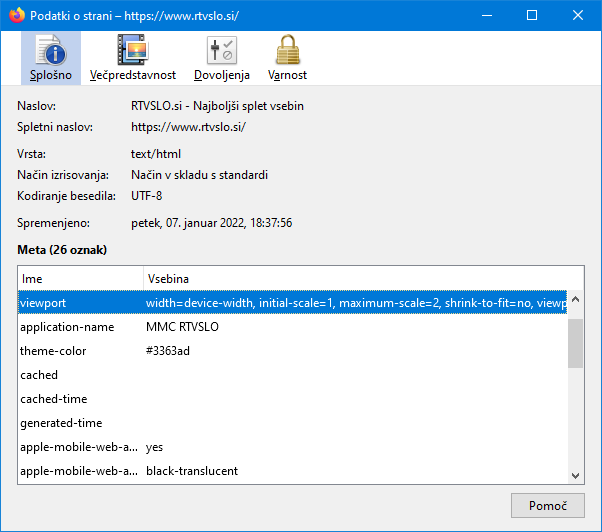The image size is (602, 532).
Task: Click the Pomoč help button
Action: tap(547, 506)
